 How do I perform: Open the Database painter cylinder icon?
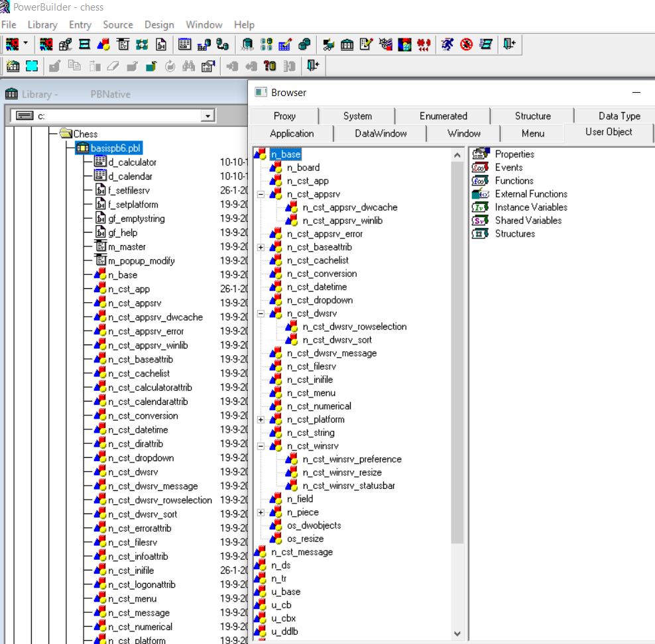[x=247, y=44]
